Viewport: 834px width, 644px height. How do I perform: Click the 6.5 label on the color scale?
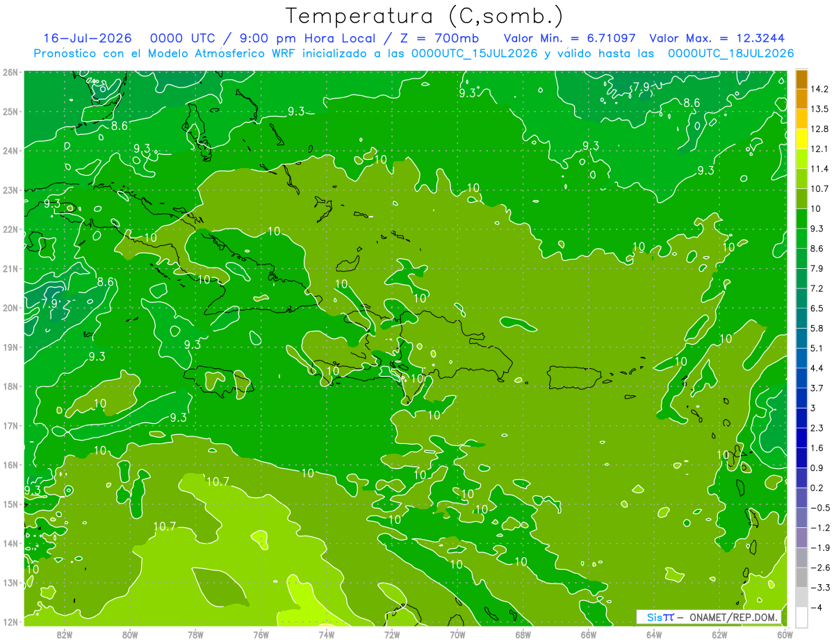[817, 308]
